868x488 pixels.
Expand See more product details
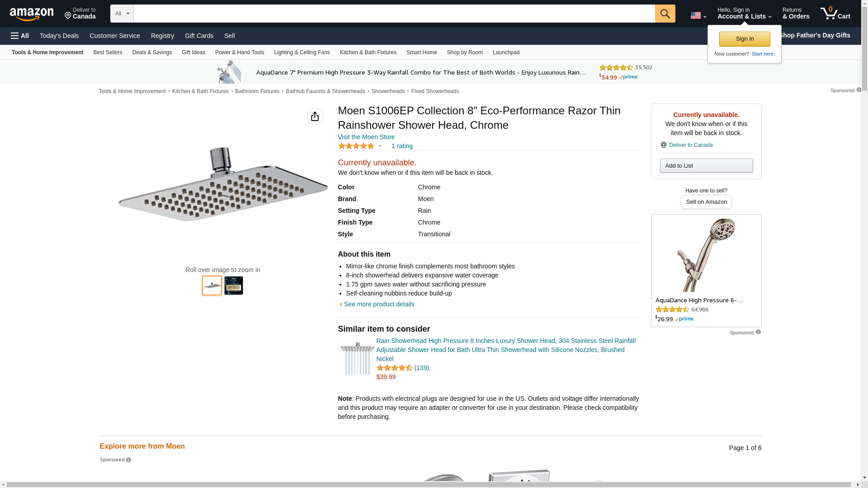pyautogui.click(x=379, y=304)
